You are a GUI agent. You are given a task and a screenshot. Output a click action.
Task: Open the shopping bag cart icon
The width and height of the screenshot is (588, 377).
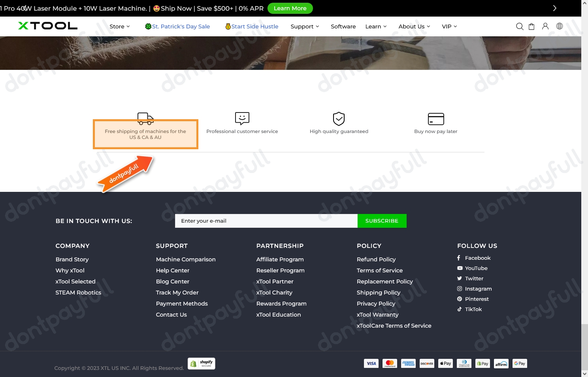531,26
